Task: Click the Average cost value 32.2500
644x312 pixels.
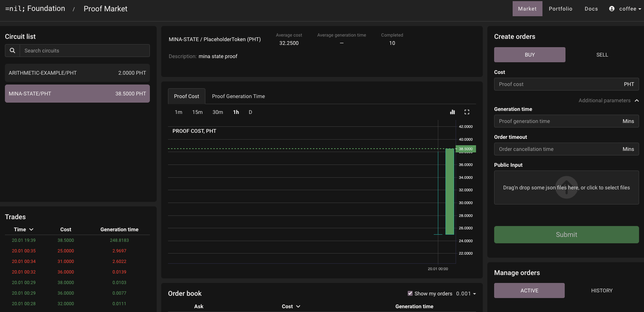Action: tap(289, 43)
